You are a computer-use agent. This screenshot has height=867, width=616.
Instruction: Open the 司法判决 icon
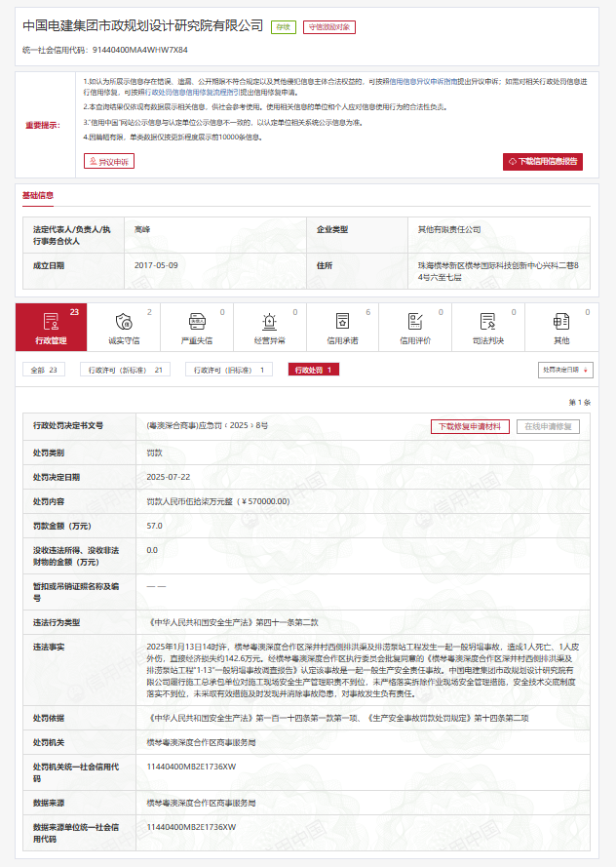pyautogui.click(x=488, y=321)
